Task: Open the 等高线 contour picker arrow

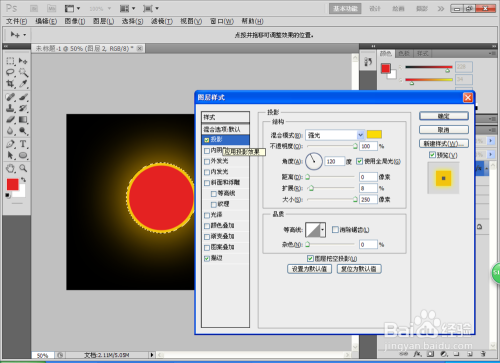Action: (x=322, y=230)
